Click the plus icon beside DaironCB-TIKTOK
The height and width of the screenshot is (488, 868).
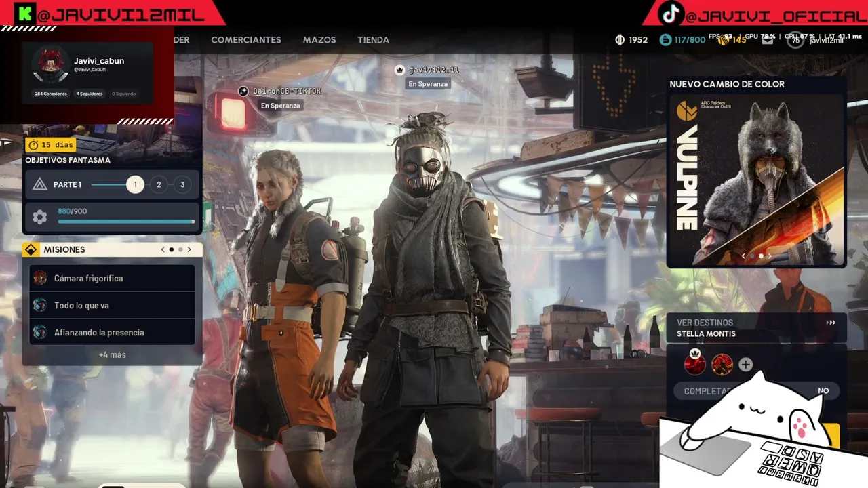[243, 91]
